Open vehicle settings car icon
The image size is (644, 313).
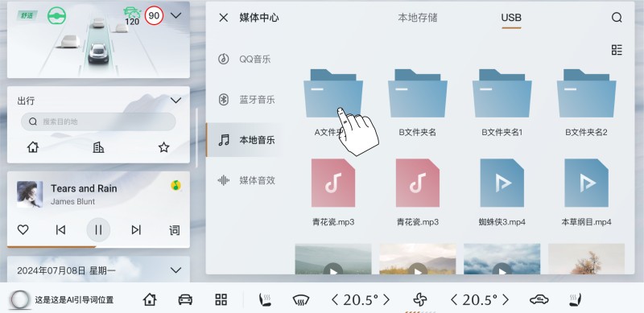click(x=185, y=299)
